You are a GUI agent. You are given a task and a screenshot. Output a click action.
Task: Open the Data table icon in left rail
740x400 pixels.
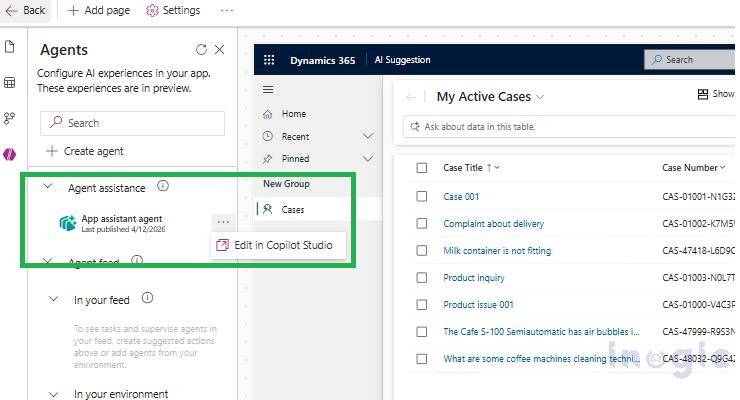(9, 83)
